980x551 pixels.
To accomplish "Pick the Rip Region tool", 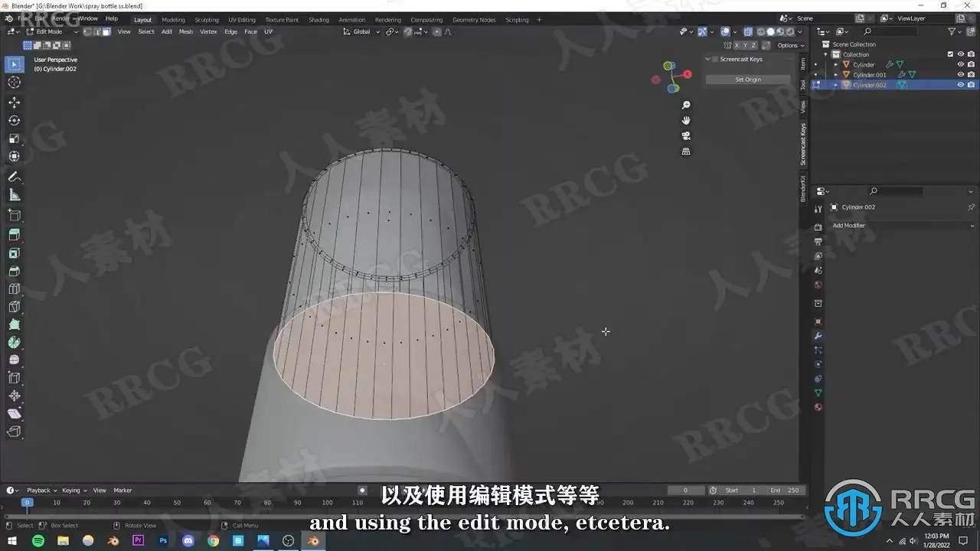I will click(x=14, y=432).
